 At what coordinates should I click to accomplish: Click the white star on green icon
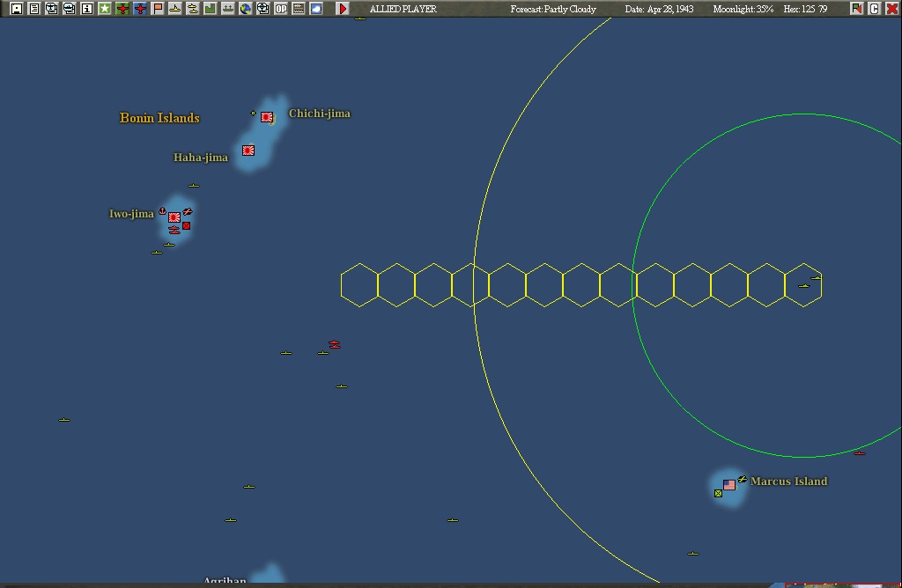pos(105,9)
